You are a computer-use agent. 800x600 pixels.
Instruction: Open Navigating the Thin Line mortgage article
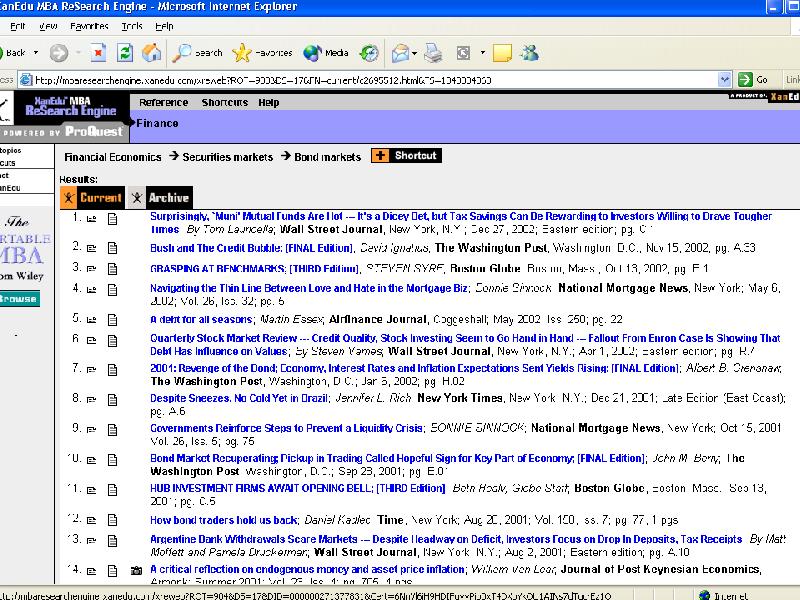[x=309, y=288]
